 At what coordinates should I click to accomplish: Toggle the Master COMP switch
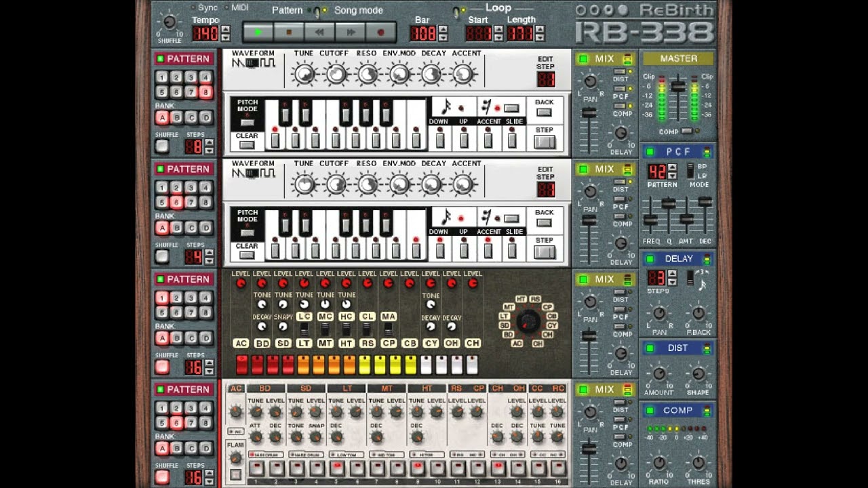[688, 131]
